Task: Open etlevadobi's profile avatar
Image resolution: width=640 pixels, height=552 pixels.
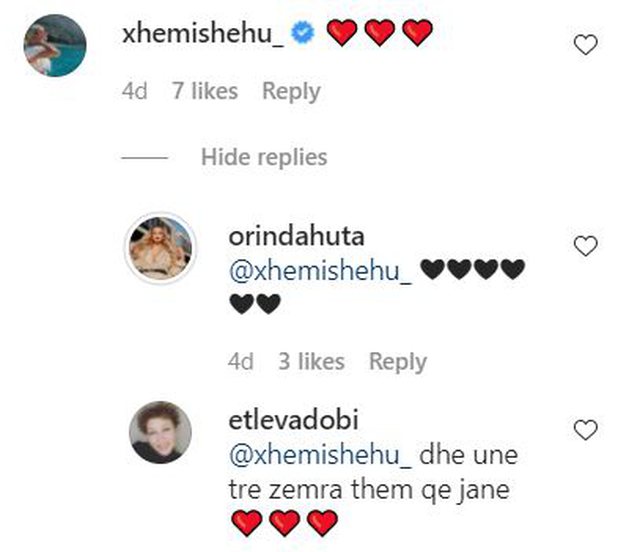Action: (x=160, y=432)
